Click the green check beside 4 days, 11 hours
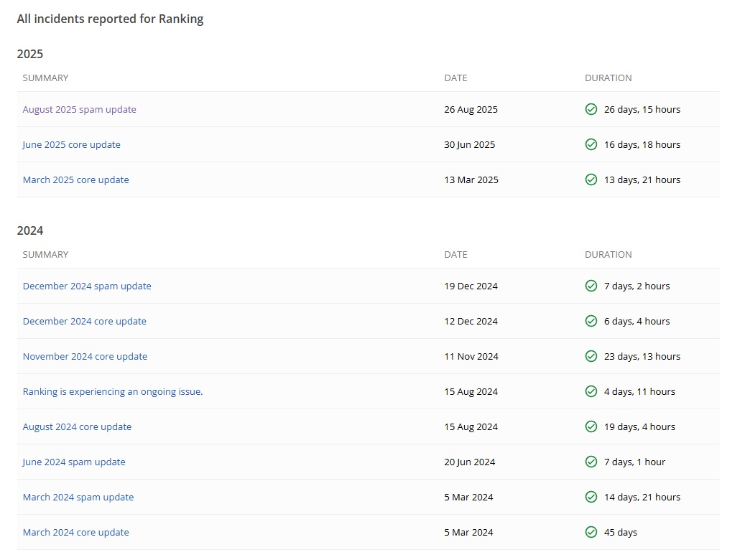The width and height of the screenshot is (745, 560). pyautogui.click(x=591, y=392)
